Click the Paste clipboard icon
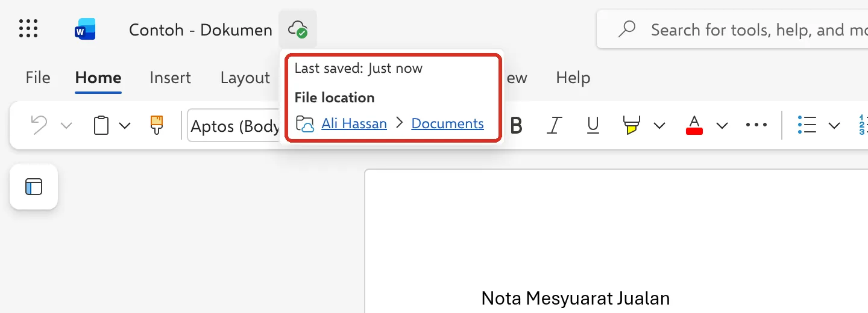Viewport: 868px width, 313px height. (101, 125)
